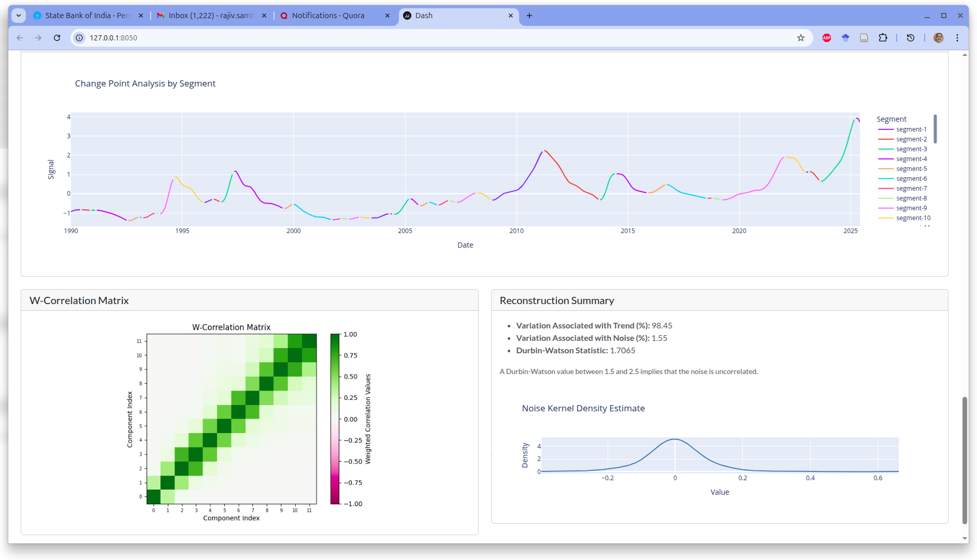Click the address bar showing 127.0.0.1:8050
977x560 pixels.
coord(414,38)
